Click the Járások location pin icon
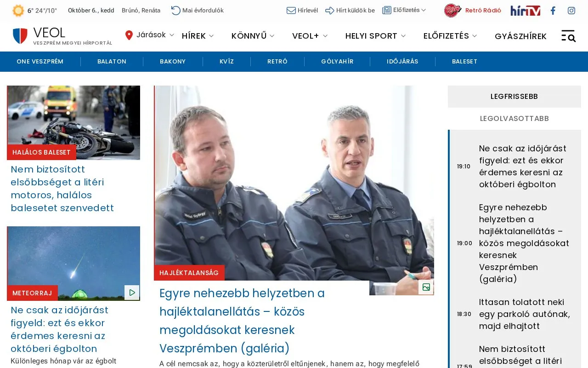 click(129, 35)
